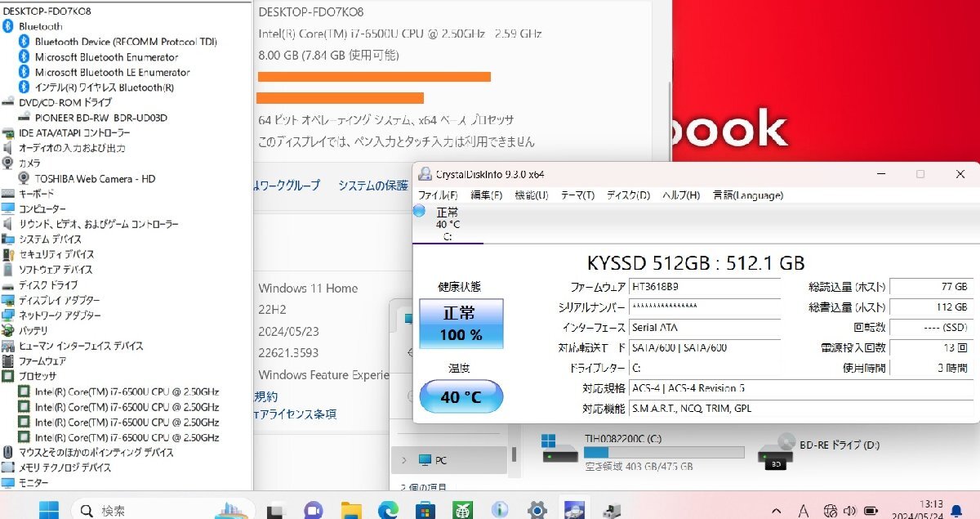The height and width of the screenshot is (519, 980).
Task: Click the TOSHIBA Web Camera - HD icon
Action: pyautogui.click(x=24, y=178)
